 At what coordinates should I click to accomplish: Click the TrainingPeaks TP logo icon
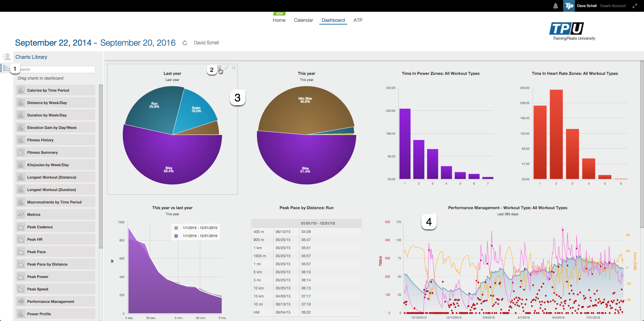[x=569, y=6]
